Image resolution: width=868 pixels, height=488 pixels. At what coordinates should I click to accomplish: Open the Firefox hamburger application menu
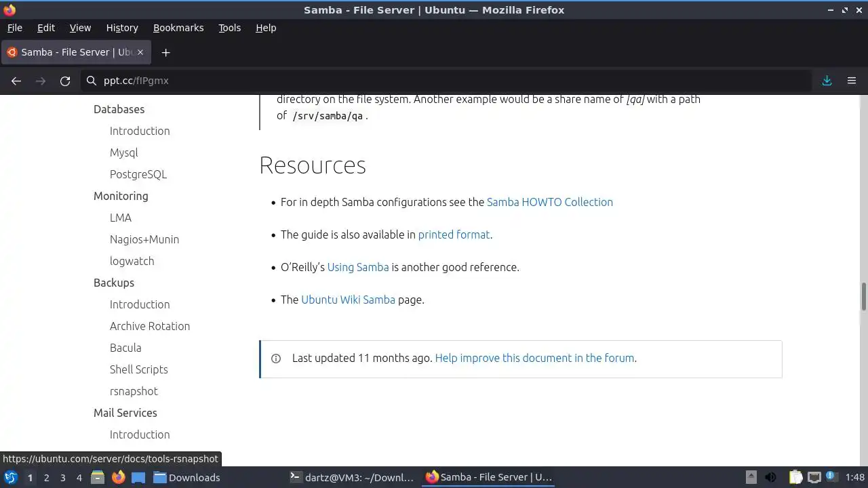point(852,81)
